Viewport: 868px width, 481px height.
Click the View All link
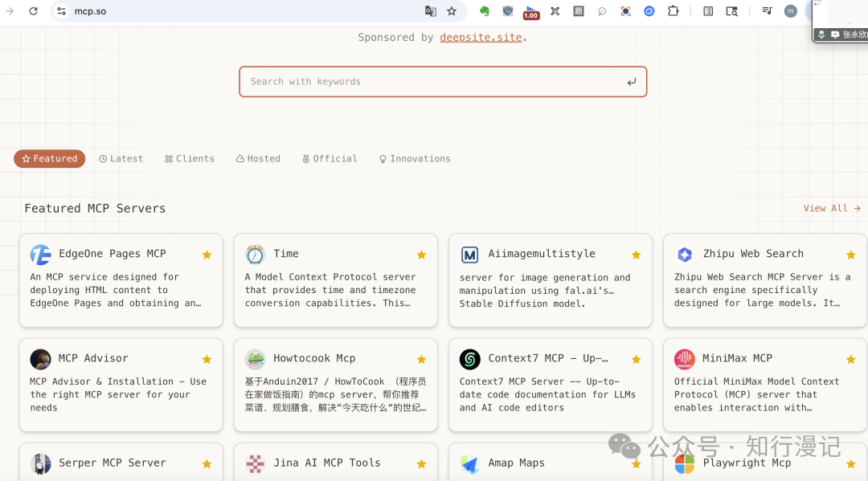pos(832,209)
